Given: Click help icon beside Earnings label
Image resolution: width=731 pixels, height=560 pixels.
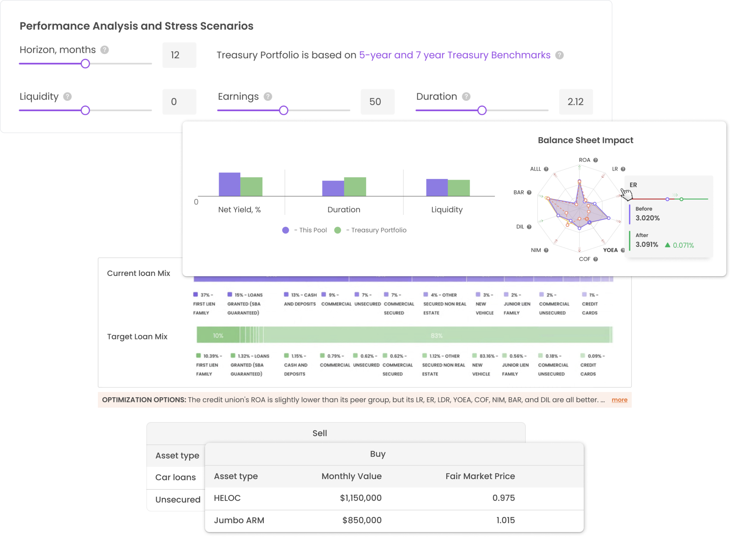Looking at the screenshot, I should pyautogui.click(x=268, y=97).
